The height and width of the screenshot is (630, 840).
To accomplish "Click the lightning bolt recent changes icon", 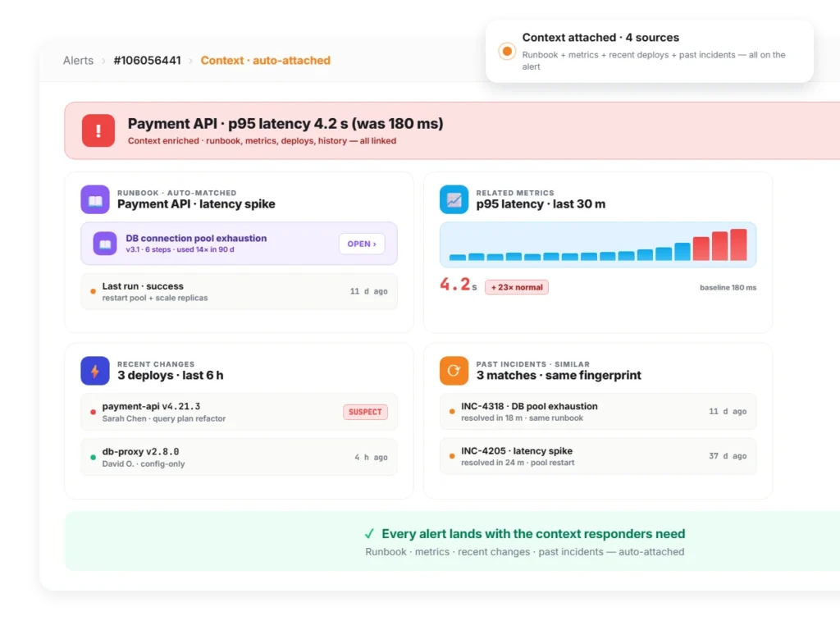I will pyautogui.click(x=95, y=371).
